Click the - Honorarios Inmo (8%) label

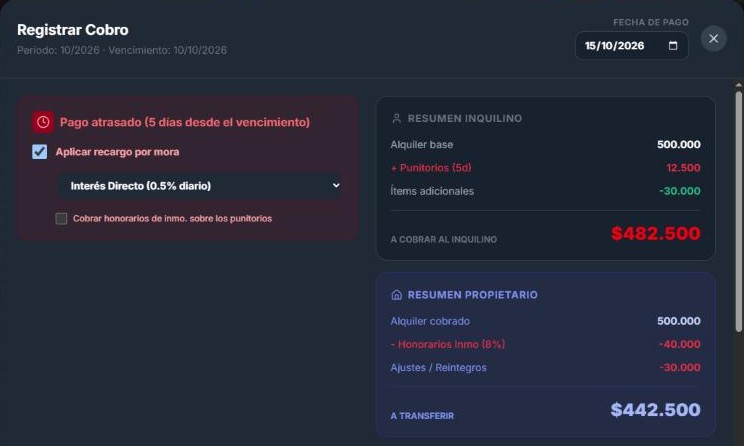tap(447, 344)
